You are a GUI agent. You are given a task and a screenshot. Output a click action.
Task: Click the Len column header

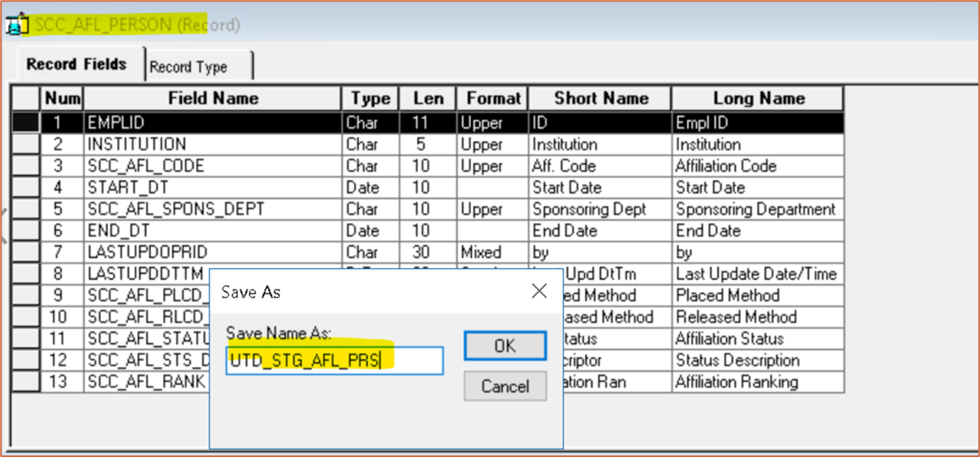428,99
